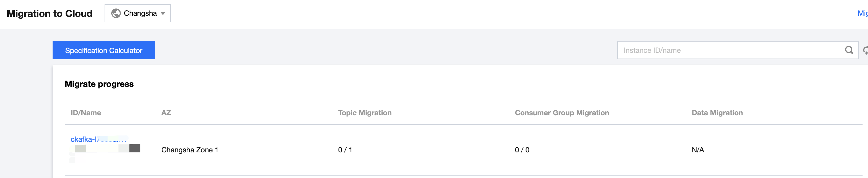Click the ID/Name column header
This screenshot has width=868, height=178.
click(x=86, y=113)
